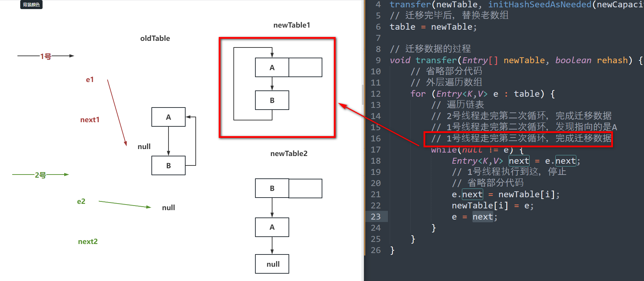Select node B in newTable2
Image resolution: width=644 pixels, height=281 pixels.
(272, 188)
